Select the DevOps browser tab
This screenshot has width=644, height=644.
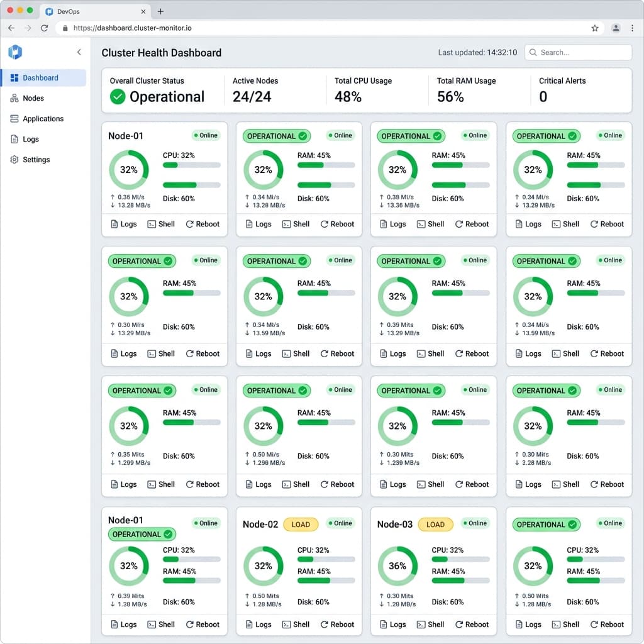click(96, 11)
